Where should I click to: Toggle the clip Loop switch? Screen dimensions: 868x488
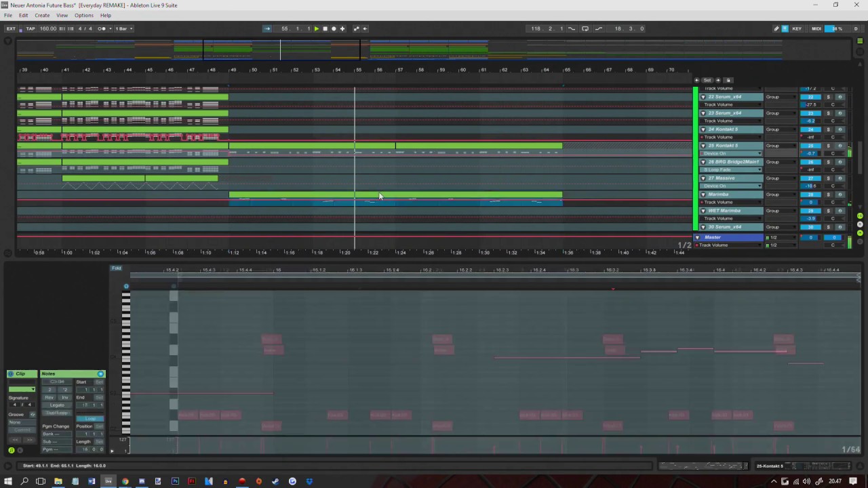pos(90,418)
